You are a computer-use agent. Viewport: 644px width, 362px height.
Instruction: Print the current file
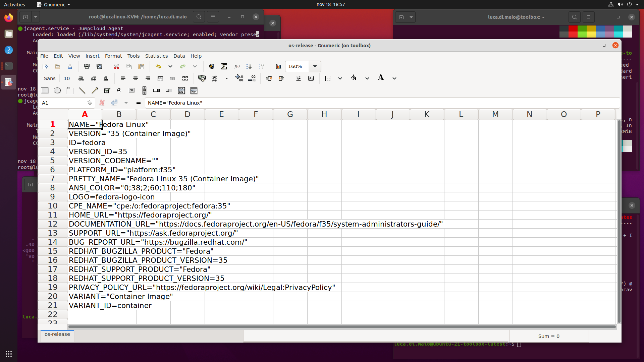pyautogui.click(x=87, y=66)
